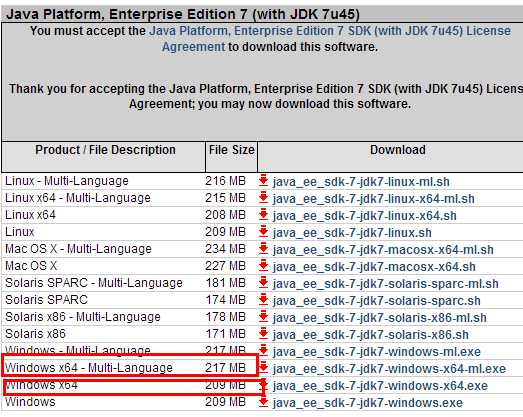Click download arrow icon beside jdk7-windows.exe
Viewport: 523px width, 417px height.
(x=264, y=401)
